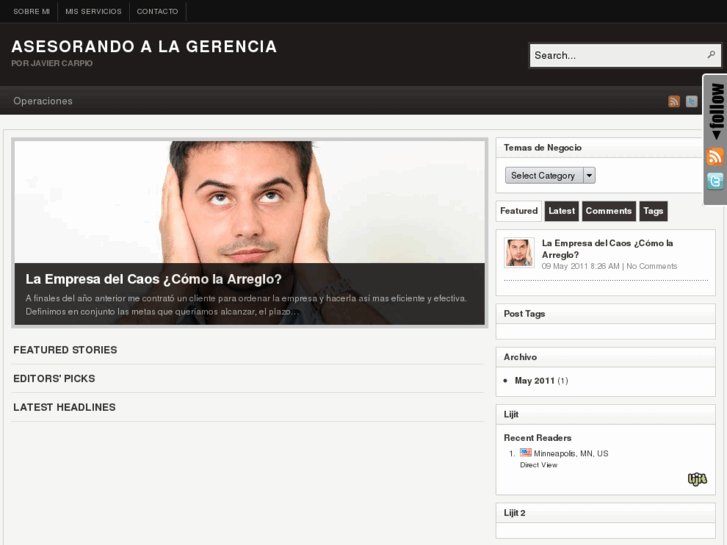
Task: Click the Lijit logo icon
Action: (x=697, y=479)
